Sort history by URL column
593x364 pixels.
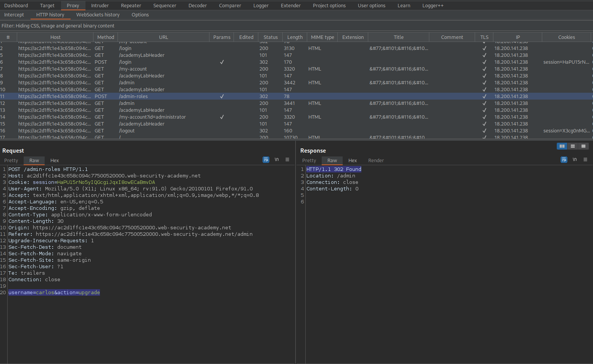tap(164, 37)
